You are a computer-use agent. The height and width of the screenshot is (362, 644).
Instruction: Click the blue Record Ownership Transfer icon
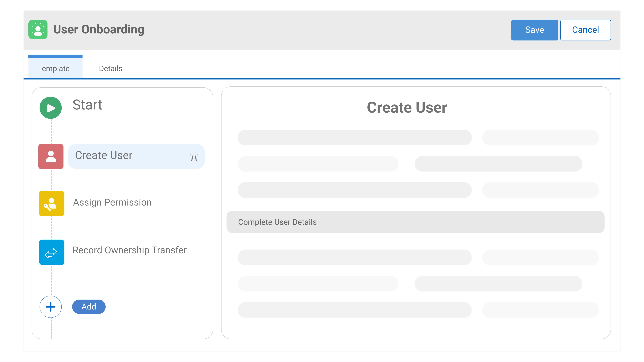51,252
